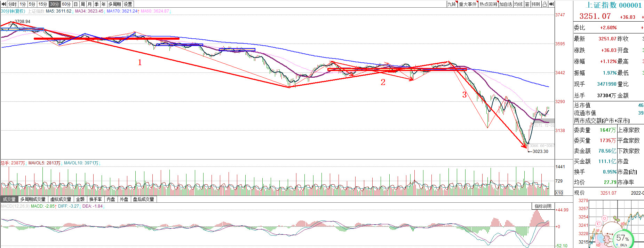The height and width of the screenshot is (248, 644).
Task: Switch to the 分时 intraday chart
Action: click(12, 4)
